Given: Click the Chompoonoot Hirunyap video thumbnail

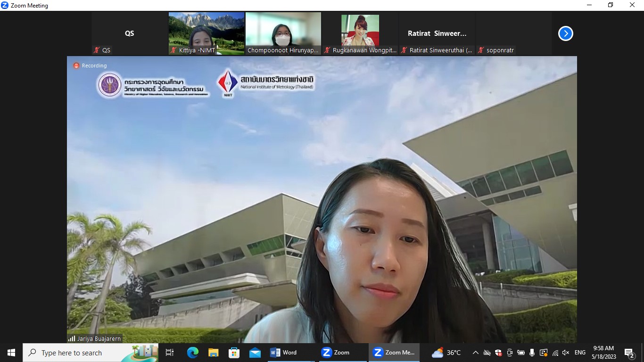Looking at the screenshot, I should 283,33.
